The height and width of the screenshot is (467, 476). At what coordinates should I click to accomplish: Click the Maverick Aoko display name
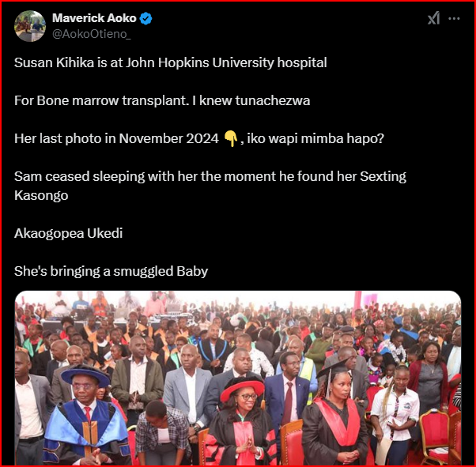click(94, 18)
